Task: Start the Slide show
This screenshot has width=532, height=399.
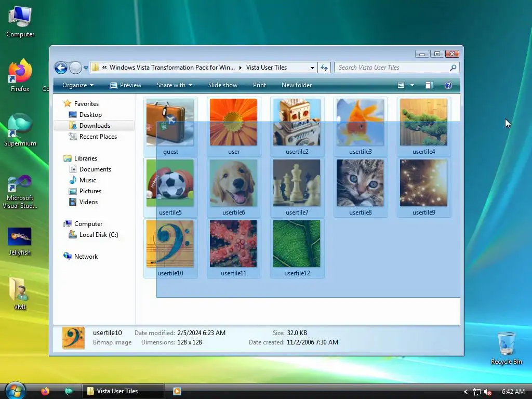Action: (222, 85)
